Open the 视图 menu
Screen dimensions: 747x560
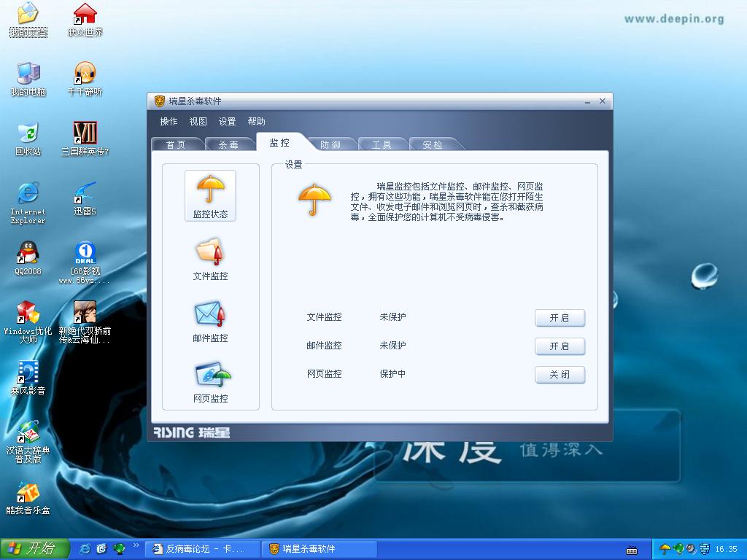(198, 122)
